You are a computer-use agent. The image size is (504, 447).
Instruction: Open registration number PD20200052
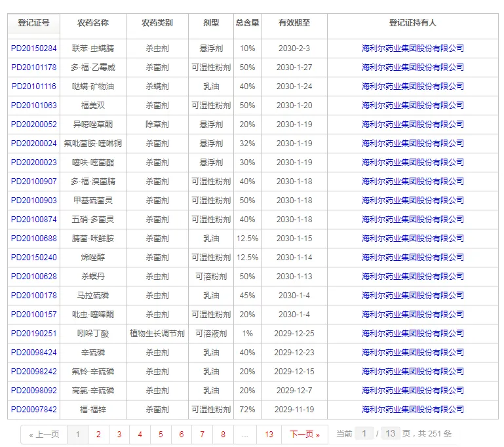pos(33,125)
